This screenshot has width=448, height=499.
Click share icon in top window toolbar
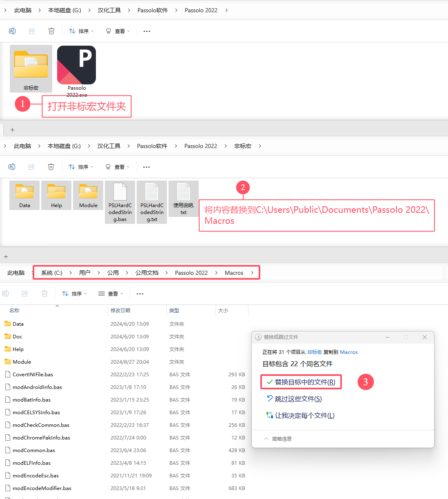point(32,31)
